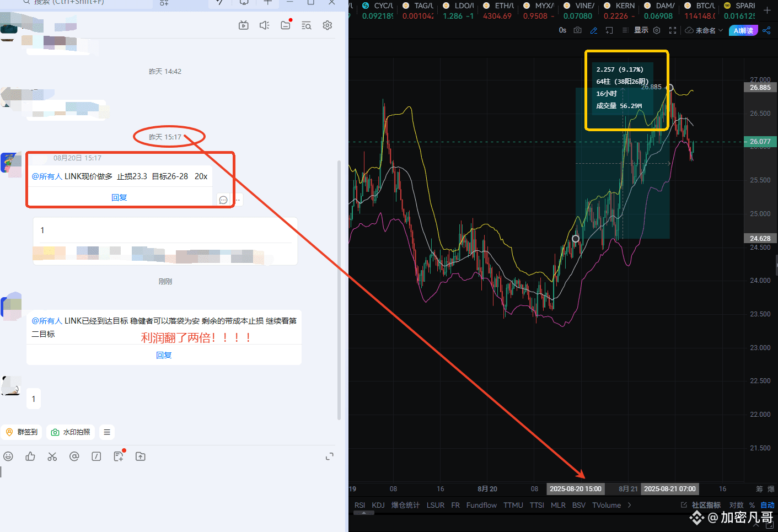Open the chart screenshot camera tool
Viewport: 778px width, 532px height.
click(x=577, y=30)
